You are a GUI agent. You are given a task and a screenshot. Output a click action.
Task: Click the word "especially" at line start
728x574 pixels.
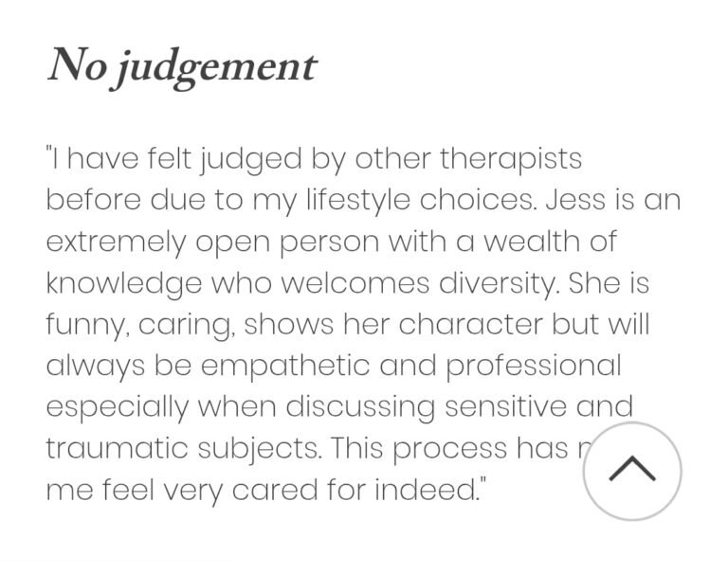pyautogui.click(x=117, y=407)
